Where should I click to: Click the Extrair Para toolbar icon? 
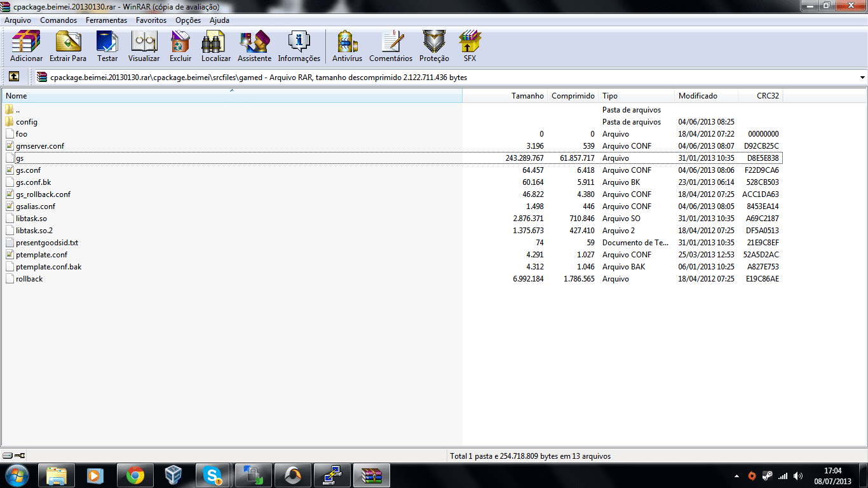tap(68, 43)
